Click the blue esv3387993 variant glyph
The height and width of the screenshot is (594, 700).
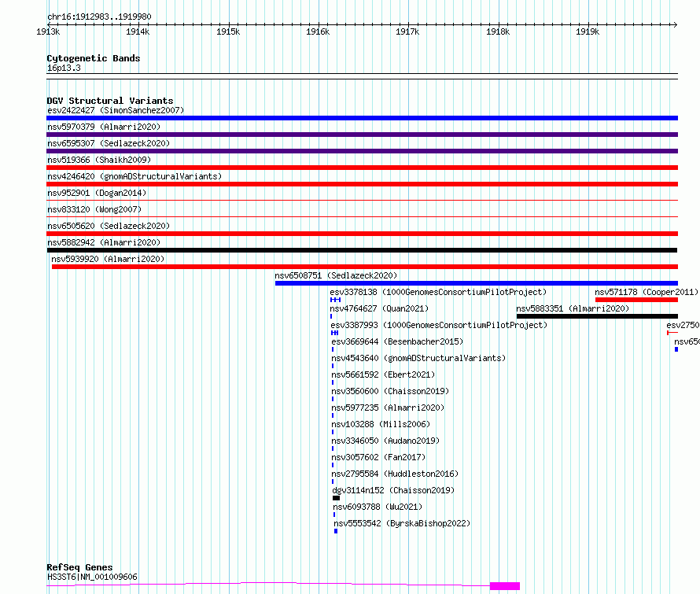click(335, 333)
